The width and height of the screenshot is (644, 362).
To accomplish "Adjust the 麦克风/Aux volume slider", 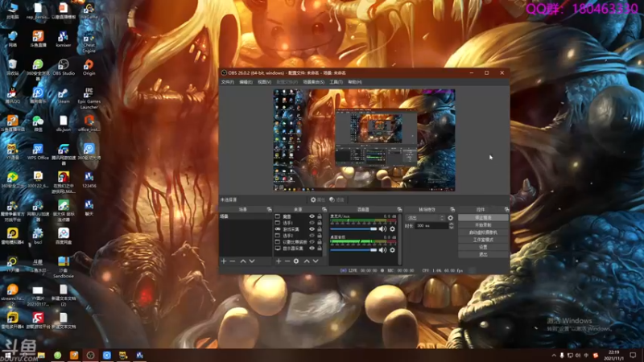I will [353, 229].
